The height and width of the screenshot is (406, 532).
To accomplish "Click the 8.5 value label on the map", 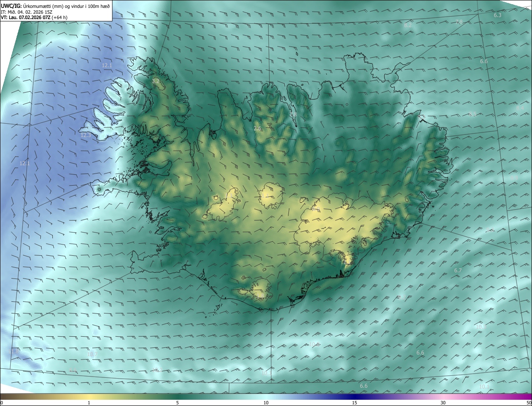I will (x=473, y=114).
